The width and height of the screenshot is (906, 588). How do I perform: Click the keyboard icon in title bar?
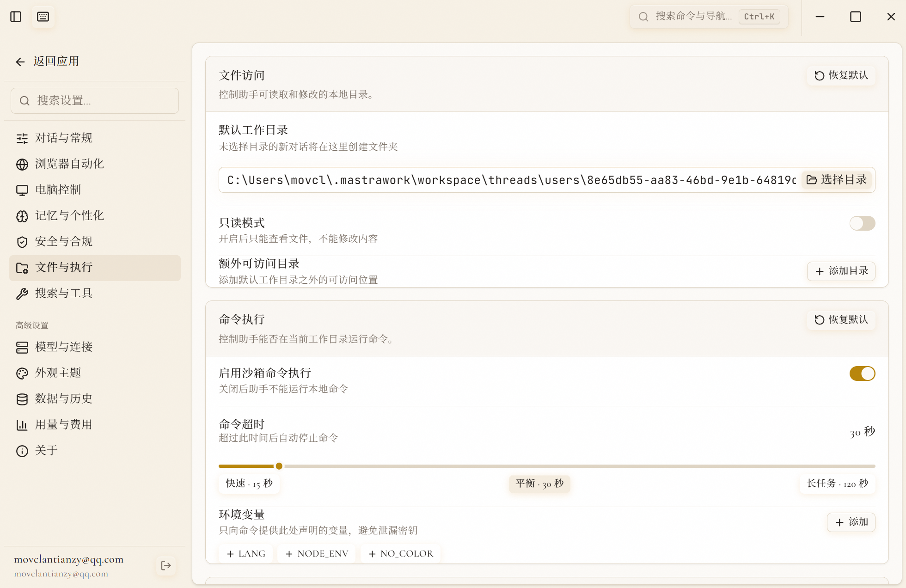point(43,17)
